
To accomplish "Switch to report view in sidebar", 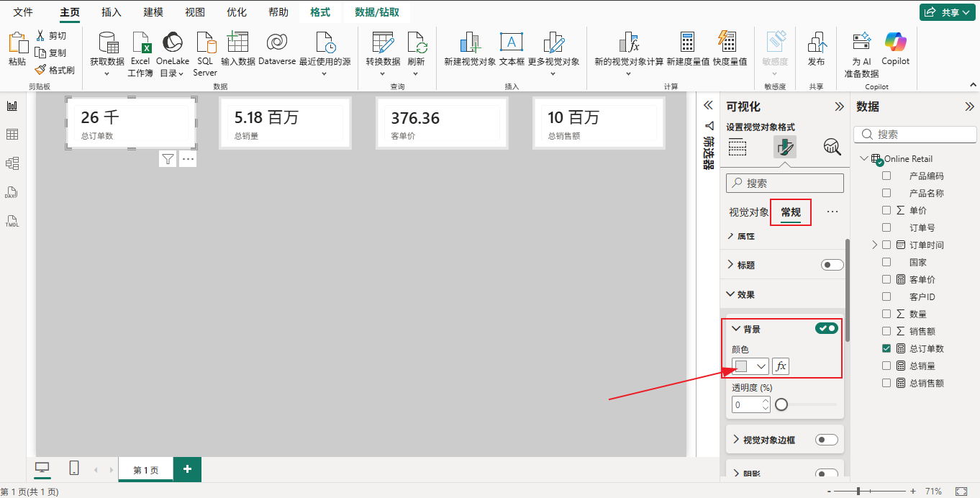I will tap(12, 106).
